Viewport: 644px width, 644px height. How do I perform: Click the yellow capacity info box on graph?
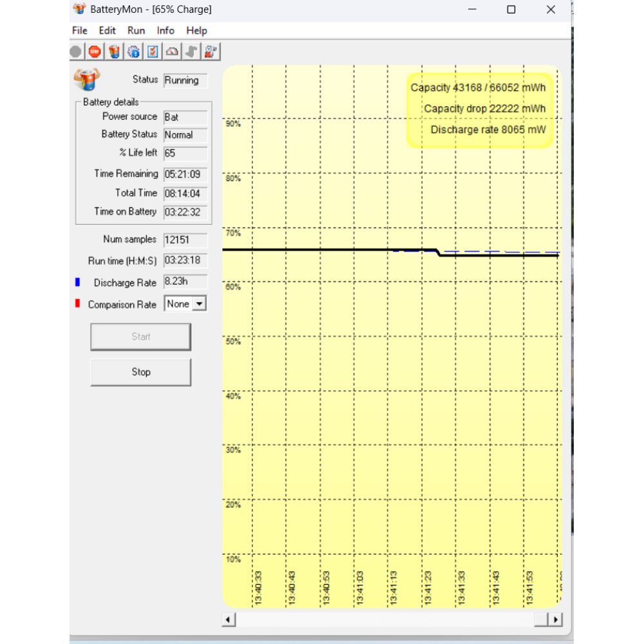click(x=480, y=109)
